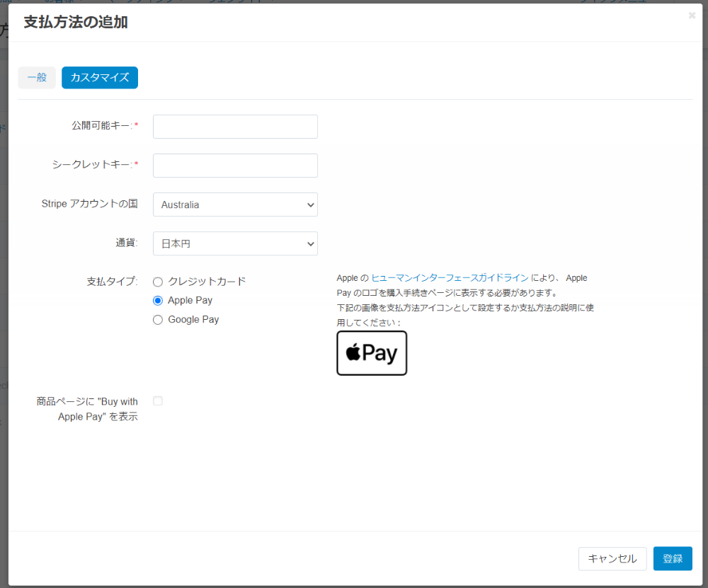This screenshot has width=708, height=588.
Task: Click the キャンセル button
Action: tap(612, 559)
